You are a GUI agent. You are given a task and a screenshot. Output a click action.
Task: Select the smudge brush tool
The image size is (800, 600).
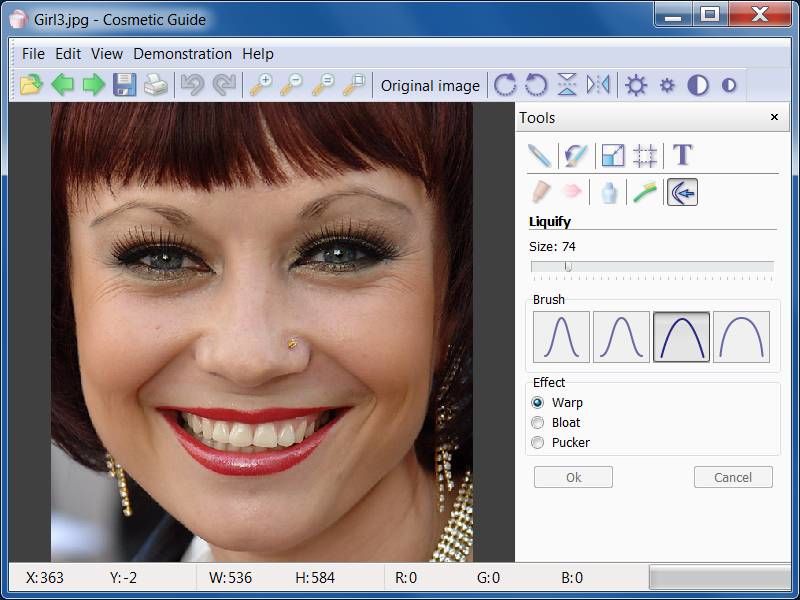576,155
